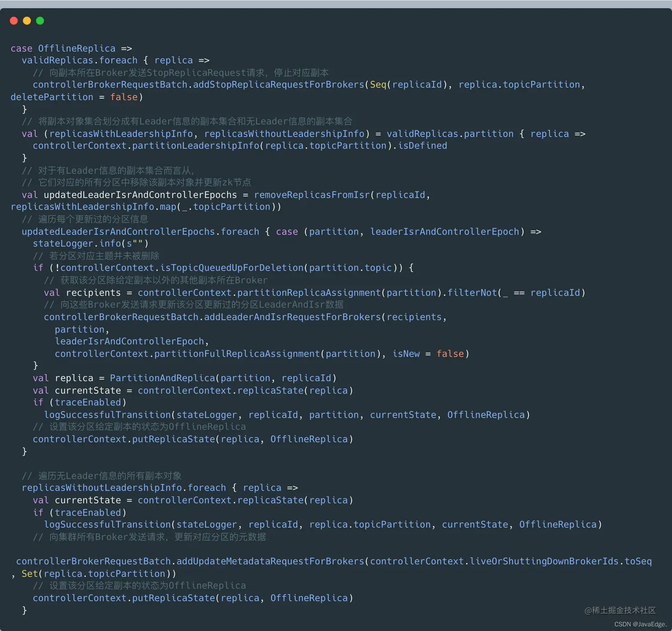Click "isTopicQueuedUpForDeletion" method name
This screenshot has width=672, height=631.
tap(232, 268)
